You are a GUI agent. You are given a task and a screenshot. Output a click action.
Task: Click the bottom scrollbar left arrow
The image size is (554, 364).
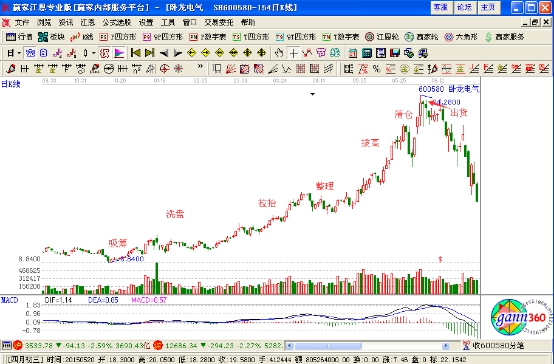[290, 346]
